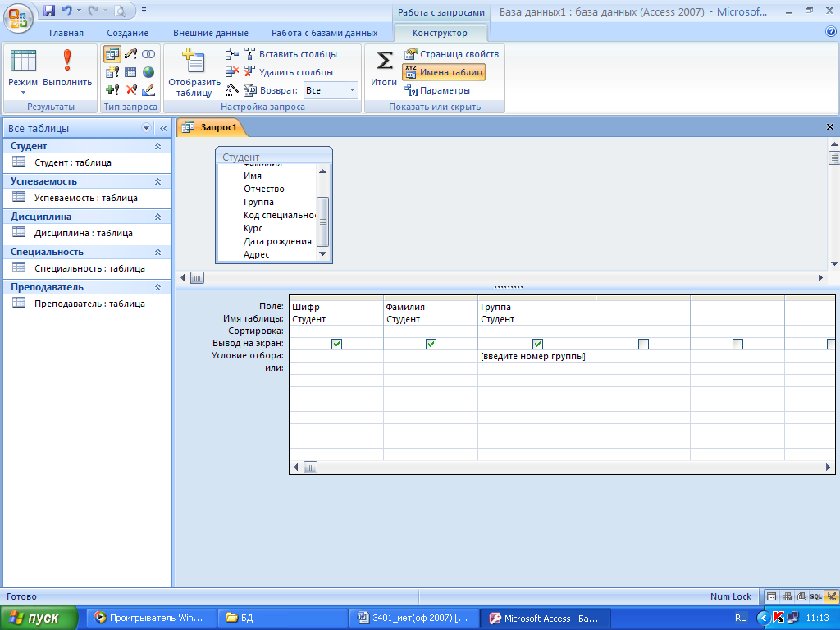Select the Дата рождения field in Студент list
The height and width of the screenshot is (630, 840).
(x=277, y=241)
